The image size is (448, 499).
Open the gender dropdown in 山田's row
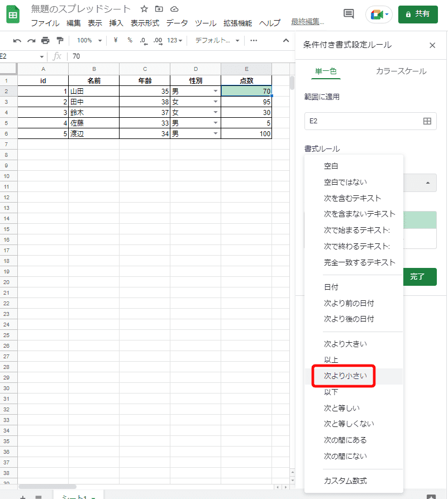point(216,91)
